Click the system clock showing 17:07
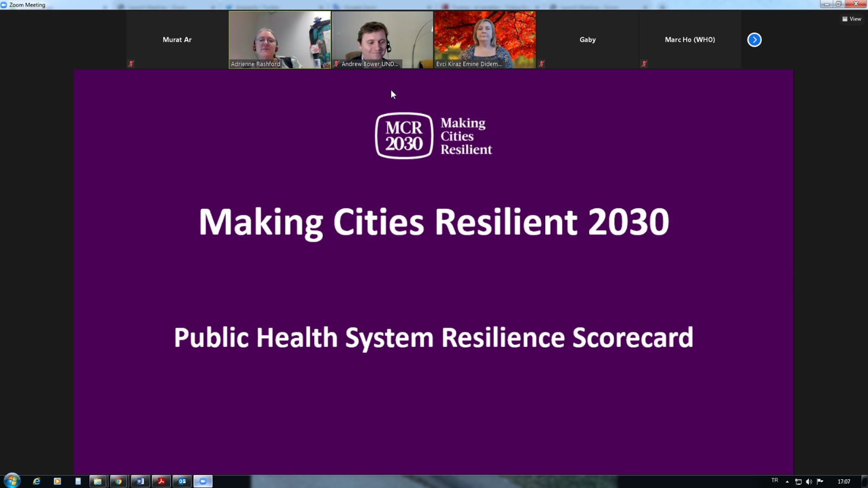The image size is (868, 488). 844,481
